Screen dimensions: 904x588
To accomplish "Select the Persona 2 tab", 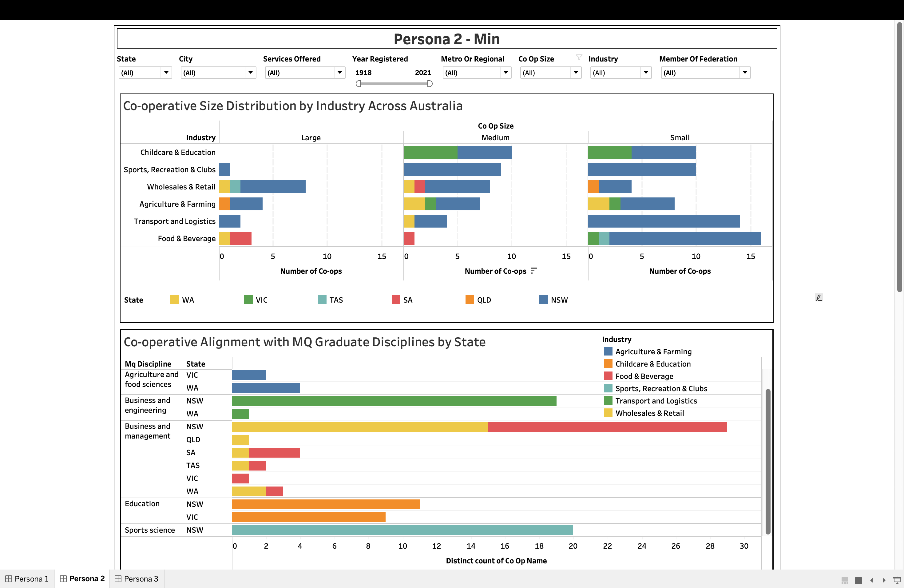I will [x=82, y=578].
